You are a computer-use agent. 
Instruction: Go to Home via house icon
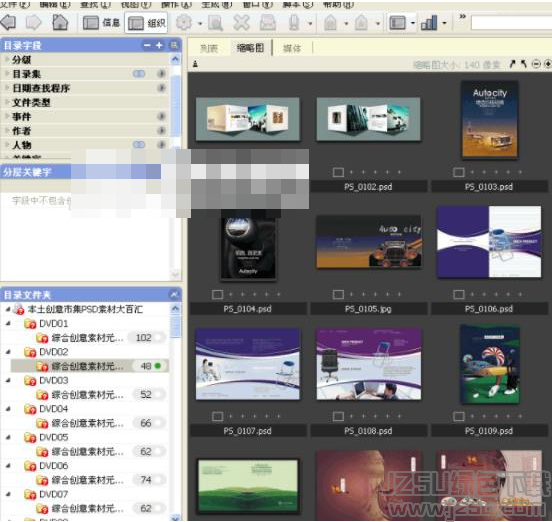coord(60,22)
